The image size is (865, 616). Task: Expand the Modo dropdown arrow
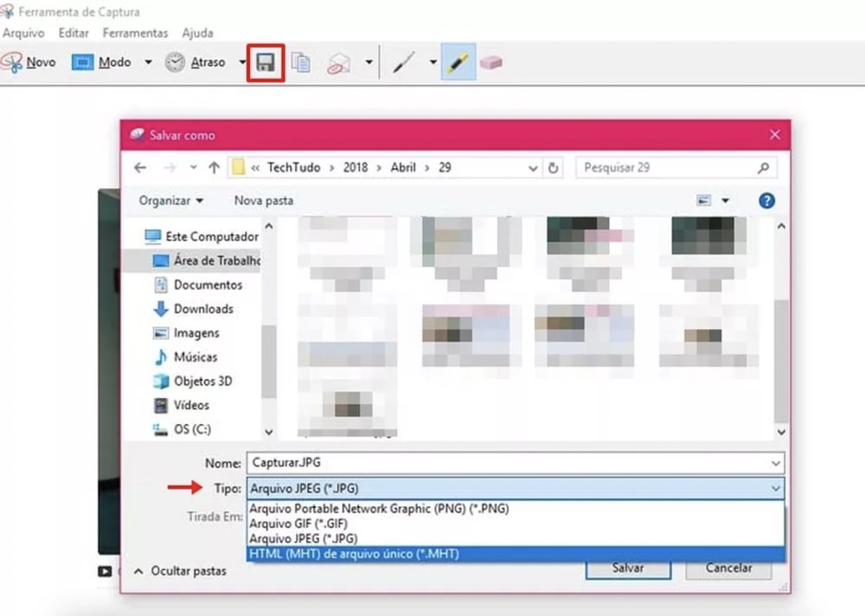click(x=147, y=61)
